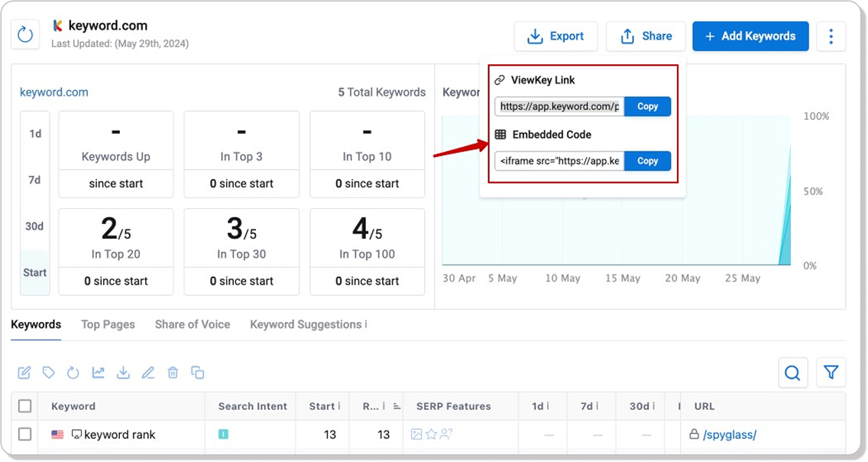Screen dimensions: 868x462
Task: Switch to the Top Pages tab
Action: pos(108,324)
